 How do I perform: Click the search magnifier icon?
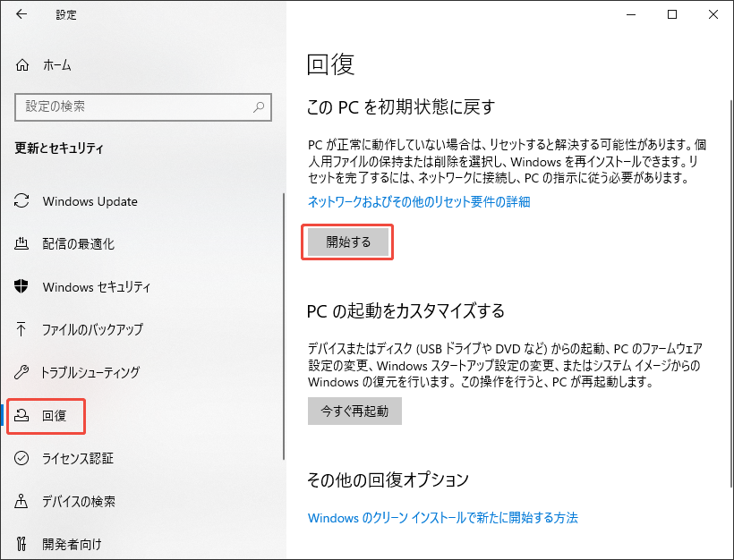(x=259, y=107)
